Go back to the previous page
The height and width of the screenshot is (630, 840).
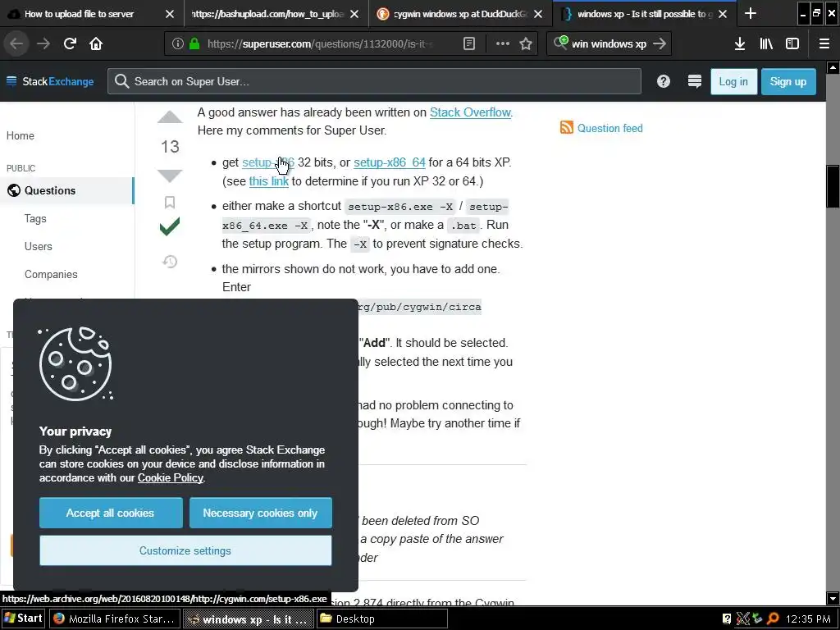tap(16, 44)
